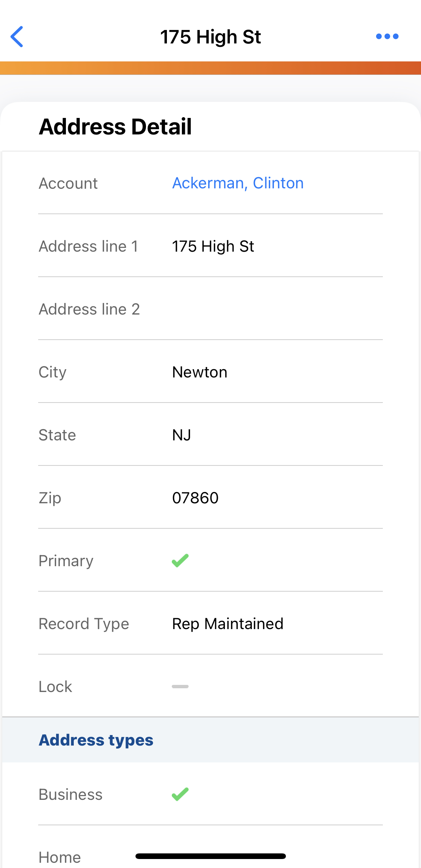Screen dimensions: 421x868
Task: Open the three-dot more options menu
Action: coord(387,37)
